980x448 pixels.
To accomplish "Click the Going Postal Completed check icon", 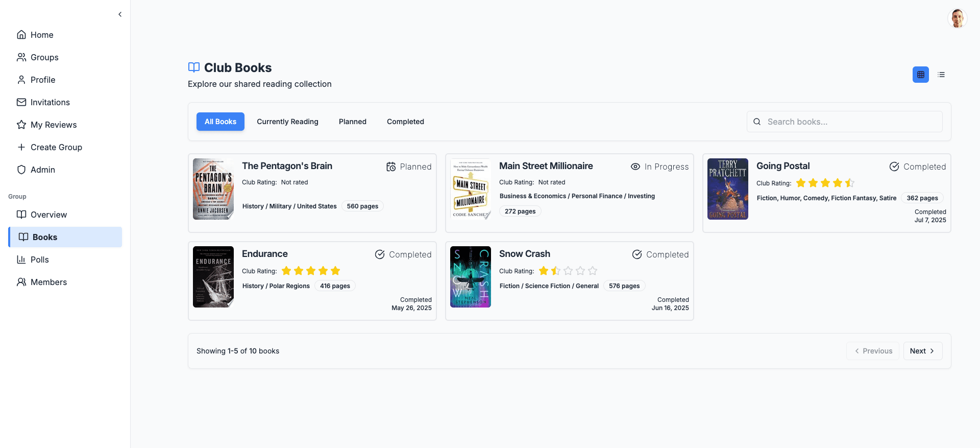I will pos(894,167).
